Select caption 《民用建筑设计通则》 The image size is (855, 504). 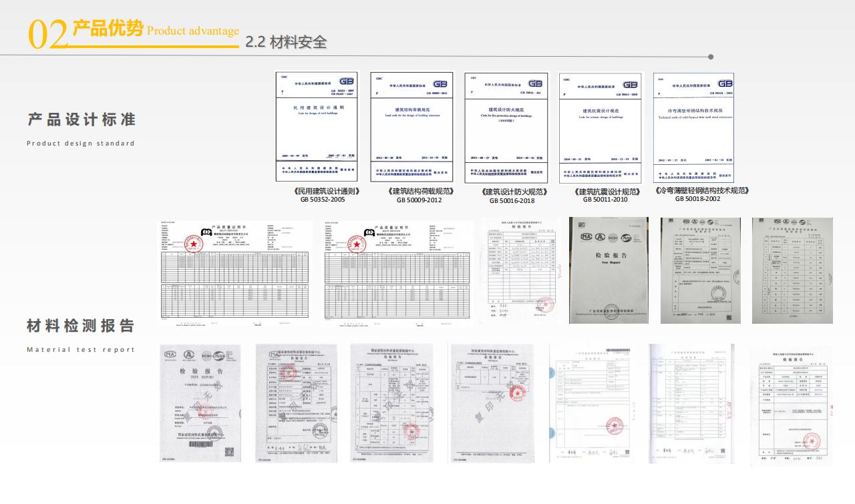click(327, 191)
